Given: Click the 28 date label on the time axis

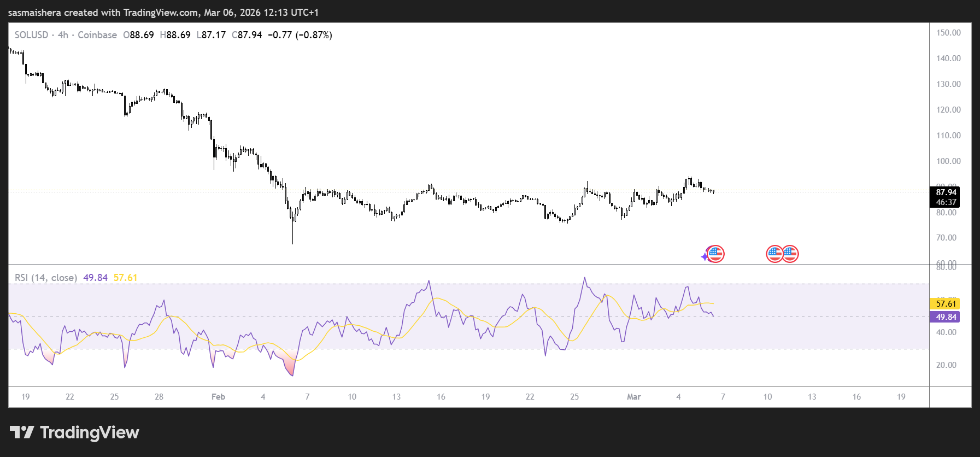Looking at the screenshot, I should click(159, 397).
